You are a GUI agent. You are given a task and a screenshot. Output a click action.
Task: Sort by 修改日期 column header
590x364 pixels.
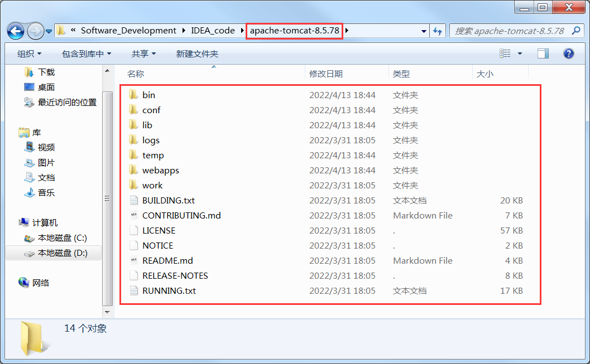click(326, 74)
